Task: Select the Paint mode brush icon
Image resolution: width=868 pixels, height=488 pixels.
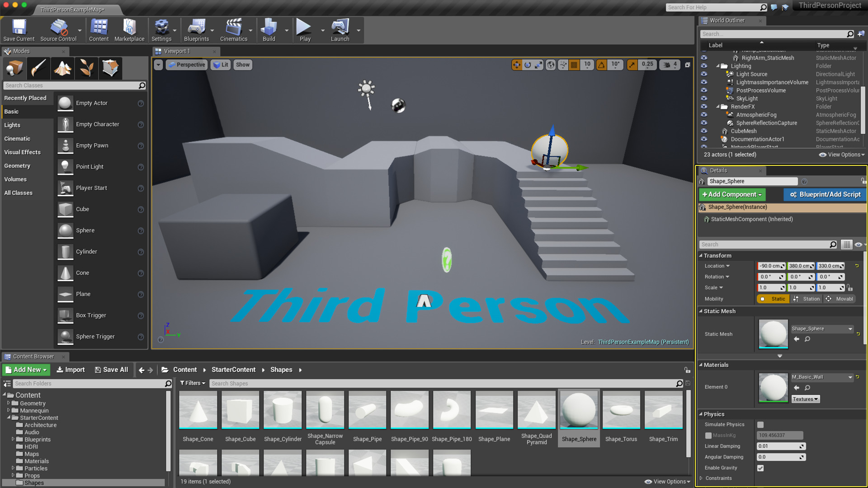Action: [38, 68]
